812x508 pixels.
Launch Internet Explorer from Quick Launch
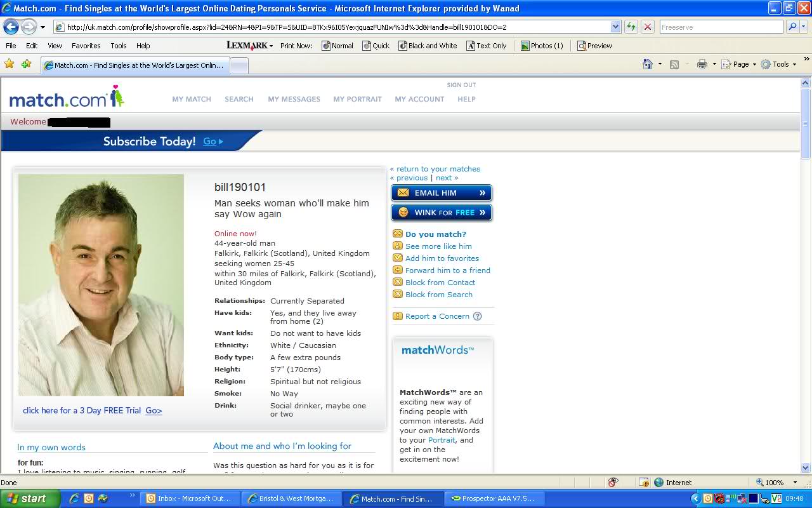click(74, 498)
